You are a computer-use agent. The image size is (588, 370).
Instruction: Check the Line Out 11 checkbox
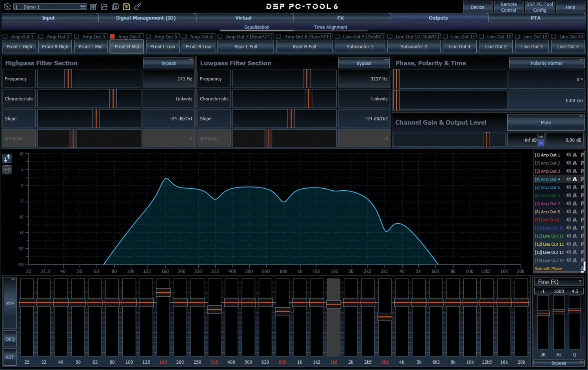445,36
